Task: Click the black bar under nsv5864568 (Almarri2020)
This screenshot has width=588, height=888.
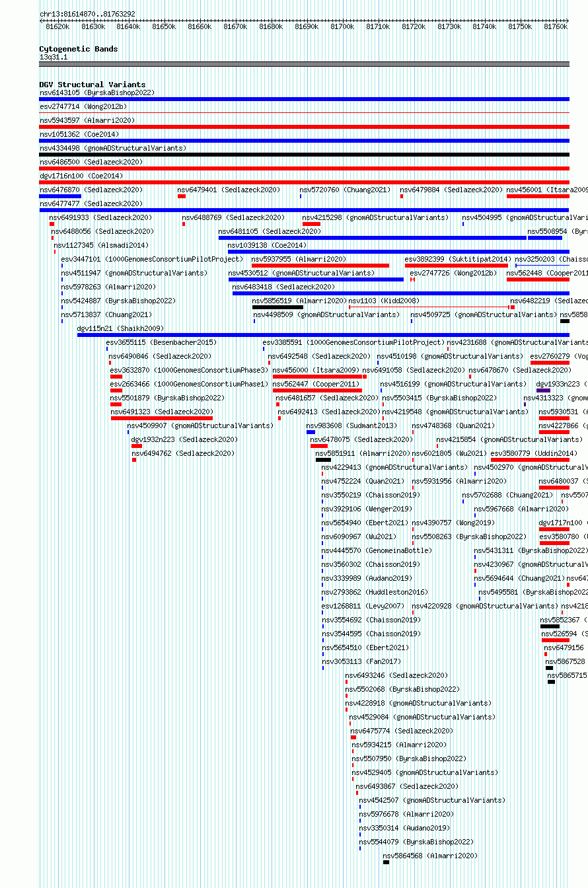Action: pyautogui.click(x=386, y=862)
